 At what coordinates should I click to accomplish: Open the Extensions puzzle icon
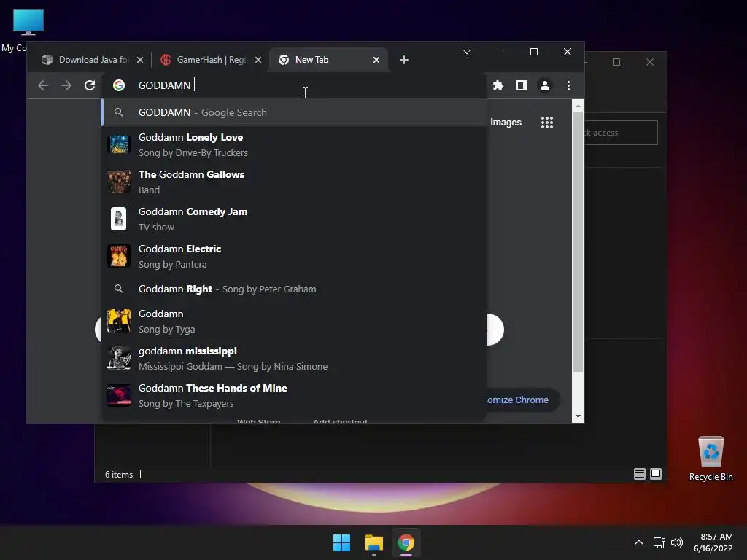coord(498,85)
